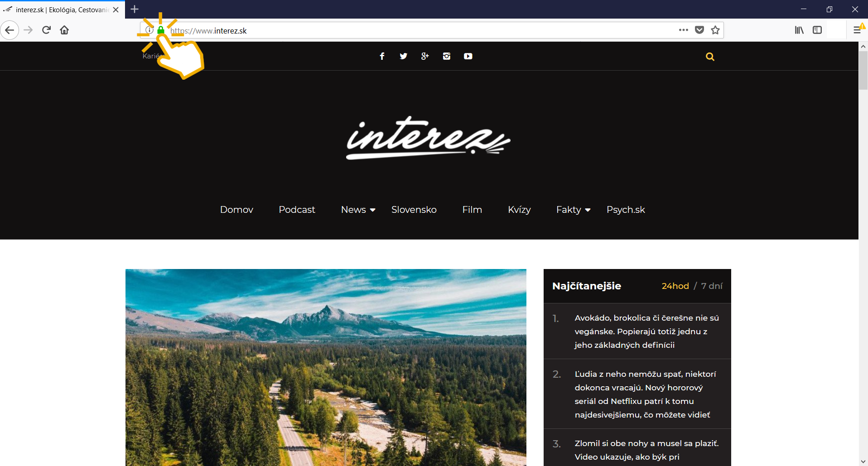868x466 pixels.
Task: Open the Kvízy menu item
Action: pos(519,210)
